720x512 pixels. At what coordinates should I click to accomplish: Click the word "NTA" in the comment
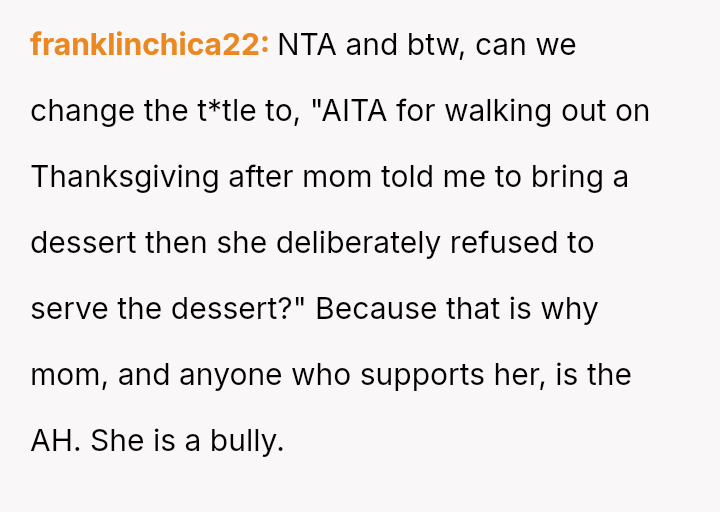307,46
